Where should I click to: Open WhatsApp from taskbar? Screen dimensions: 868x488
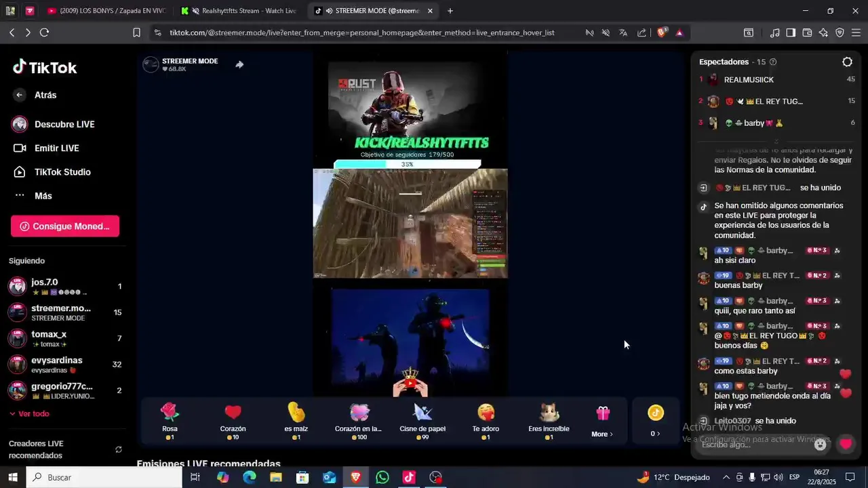click(x=382, y=477)
